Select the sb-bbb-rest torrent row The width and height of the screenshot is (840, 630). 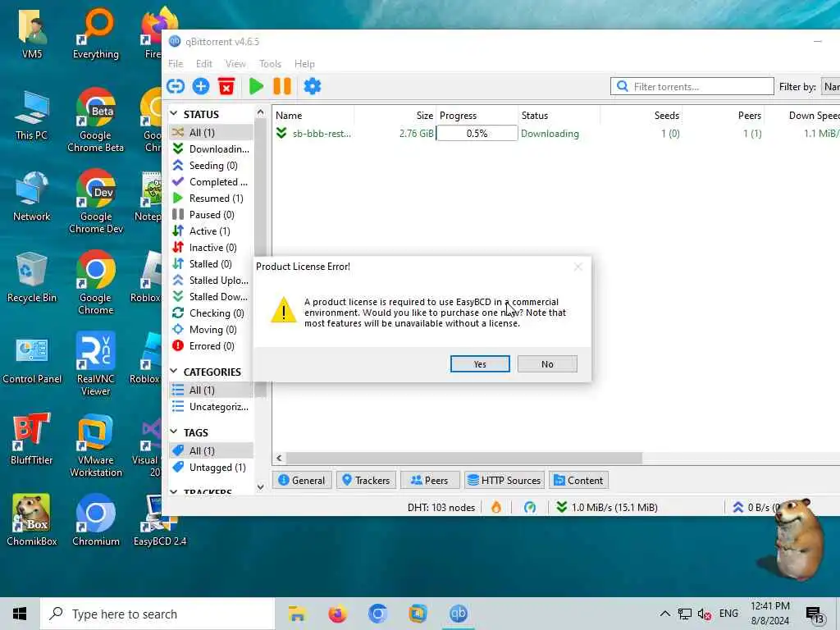(556, 134)
